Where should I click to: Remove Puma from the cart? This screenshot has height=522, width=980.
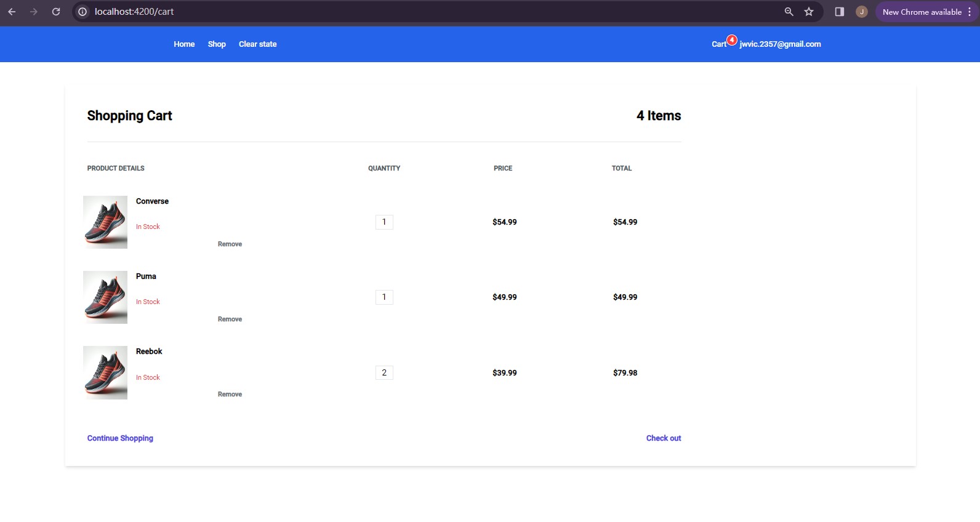[x=230, y=319]
